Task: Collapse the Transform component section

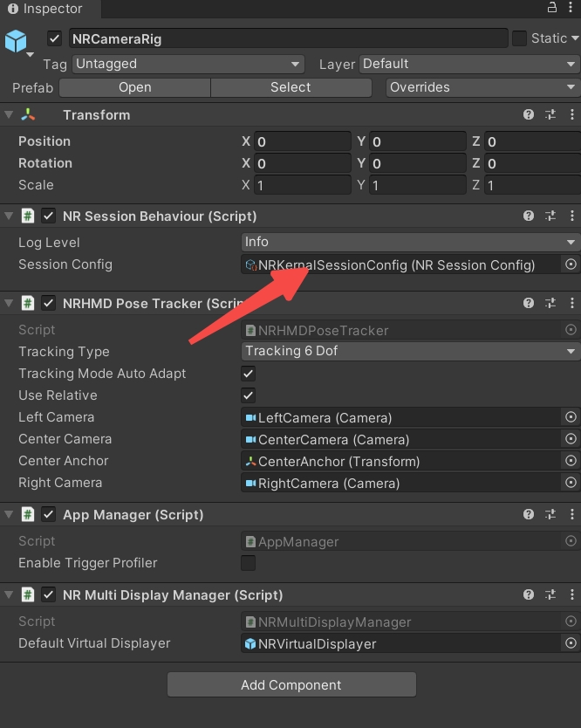Action: coord(9,115)
